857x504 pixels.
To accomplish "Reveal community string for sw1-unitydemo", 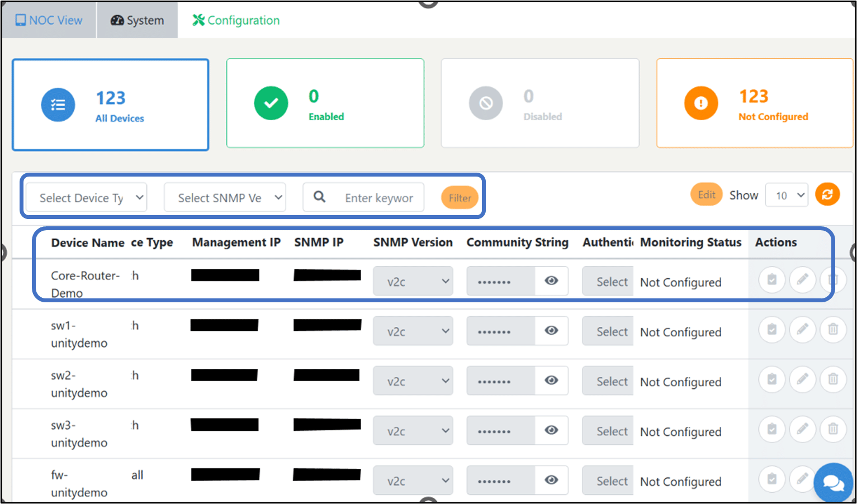I will click(552, 330).
